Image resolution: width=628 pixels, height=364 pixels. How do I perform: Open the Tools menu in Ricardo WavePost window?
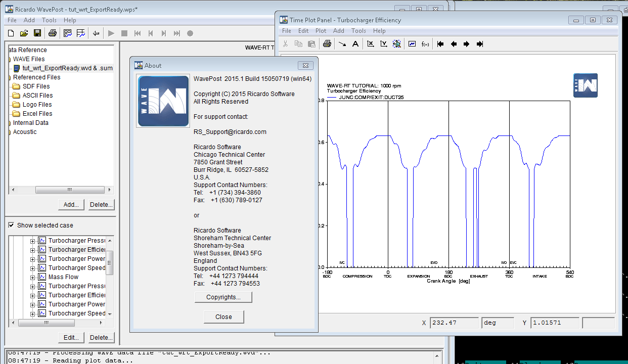50,20
